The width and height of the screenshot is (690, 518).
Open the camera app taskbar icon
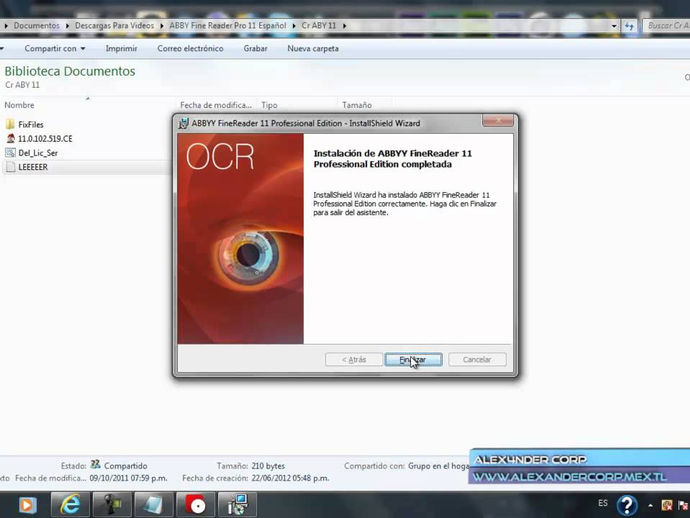coord(112,504)
